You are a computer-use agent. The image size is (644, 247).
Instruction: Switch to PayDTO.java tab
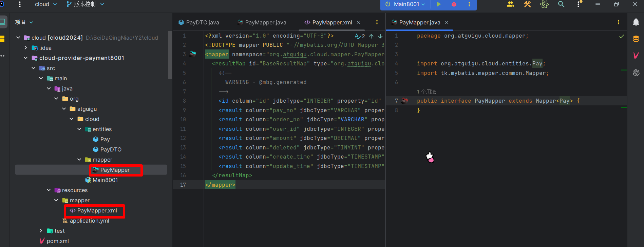tap(199, 22)
